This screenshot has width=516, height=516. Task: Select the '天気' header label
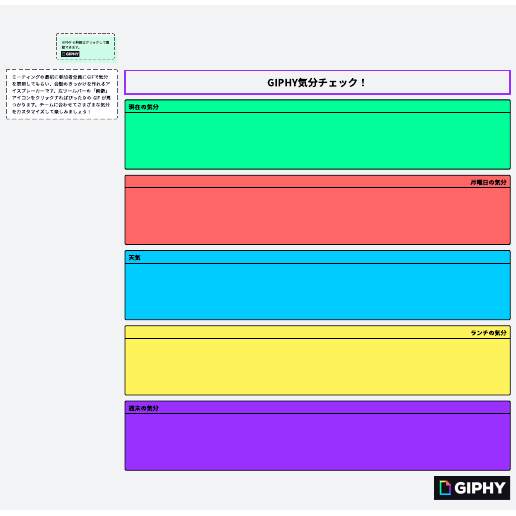pos(134,258)
